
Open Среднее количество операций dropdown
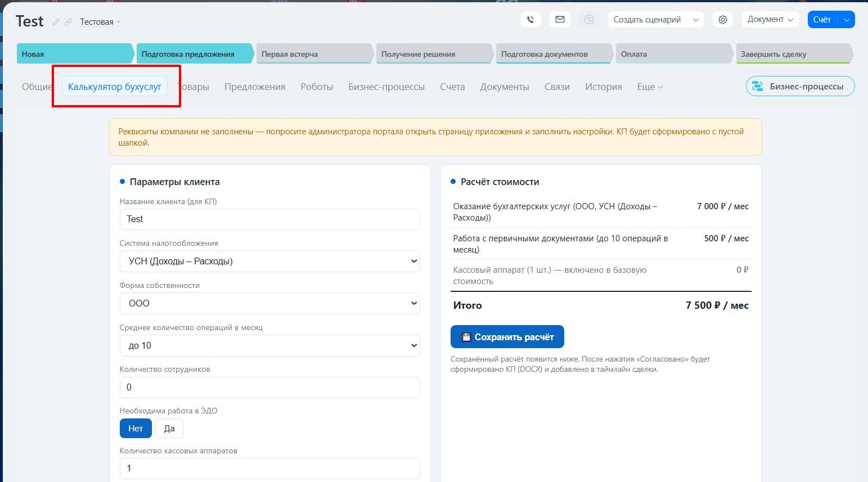click(270, 345)
